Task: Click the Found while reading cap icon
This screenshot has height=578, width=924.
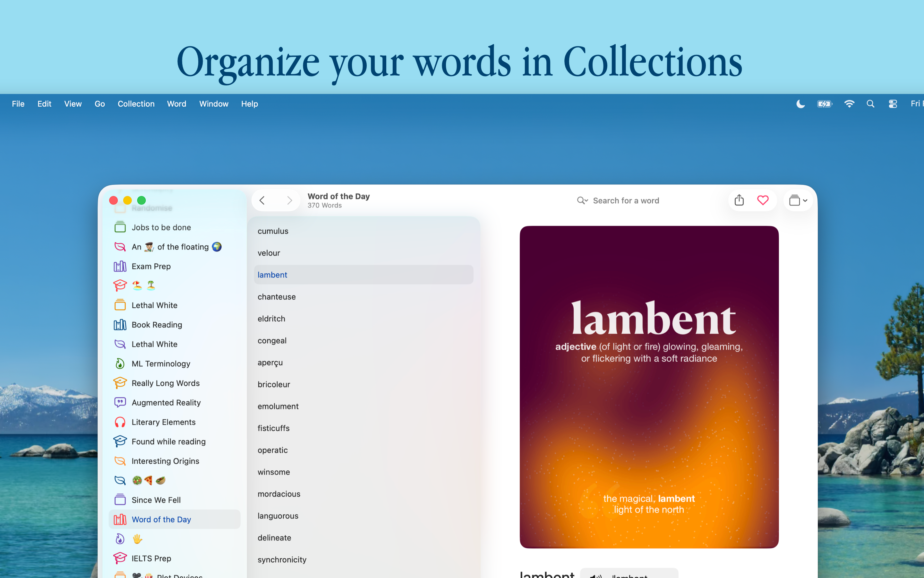Action: pyautogui.click(x=120, y=442)
